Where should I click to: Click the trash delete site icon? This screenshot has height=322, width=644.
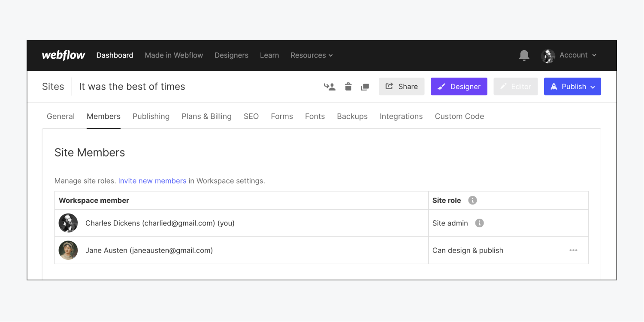pos(348,87)
